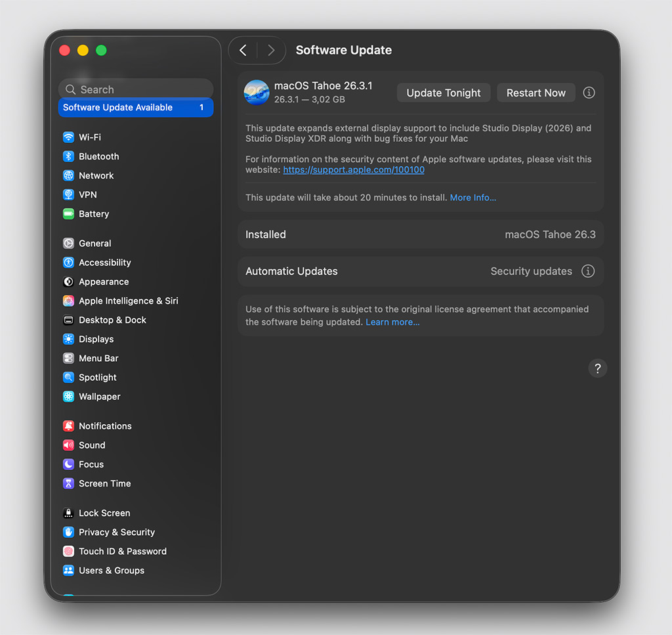The height and width of the screenshot is (635, 672).
Task: Click the Update Tonight button
Action: [444, 93]
